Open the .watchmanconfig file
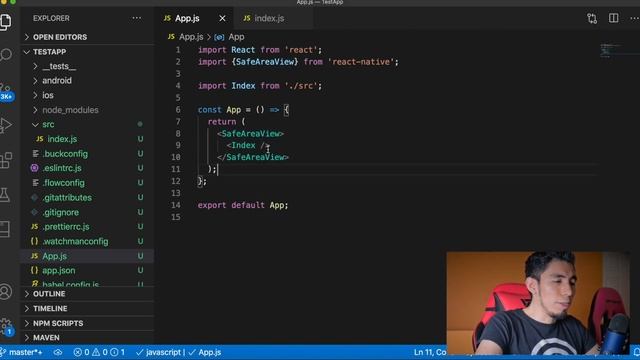This screenshot has height=360, width=640. 87,241
